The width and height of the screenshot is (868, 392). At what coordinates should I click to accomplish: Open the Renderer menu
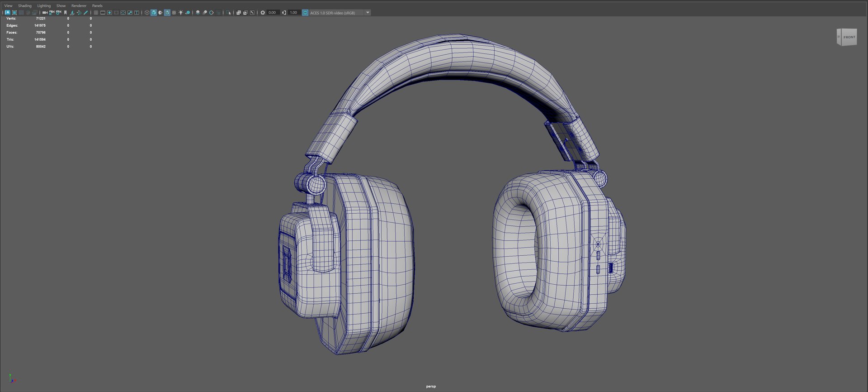coord(79,6)
